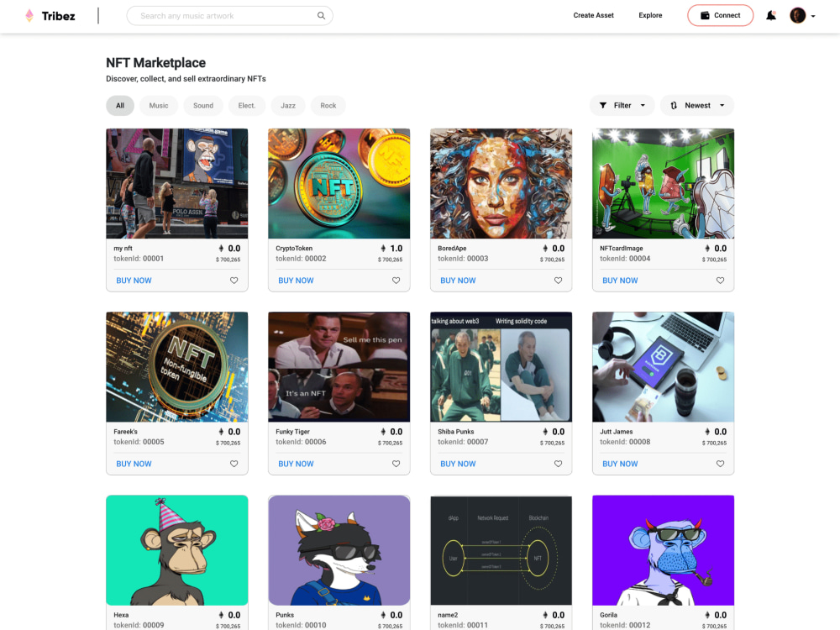The width and height of the screenshot is (840, 630).
Task: Click the 'tokenId: 00010' text
Action: (x=301, y=625)
